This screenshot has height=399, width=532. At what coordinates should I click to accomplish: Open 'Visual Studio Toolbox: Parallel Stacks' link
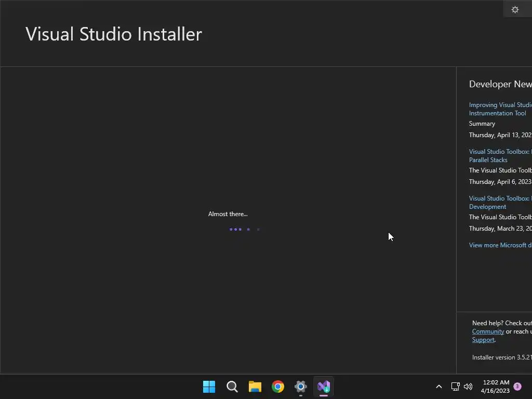coord(500,156)
